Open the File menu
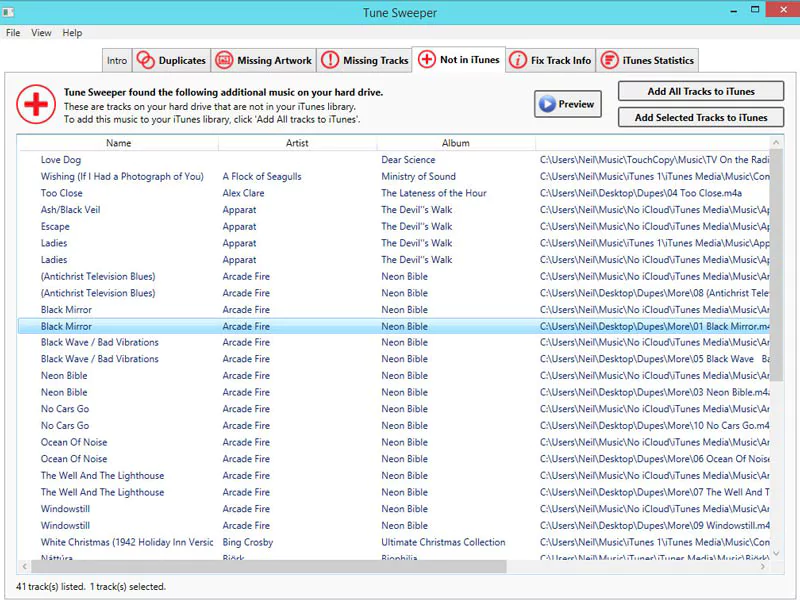This screenshot has height=603, width=800. (13, 33)
